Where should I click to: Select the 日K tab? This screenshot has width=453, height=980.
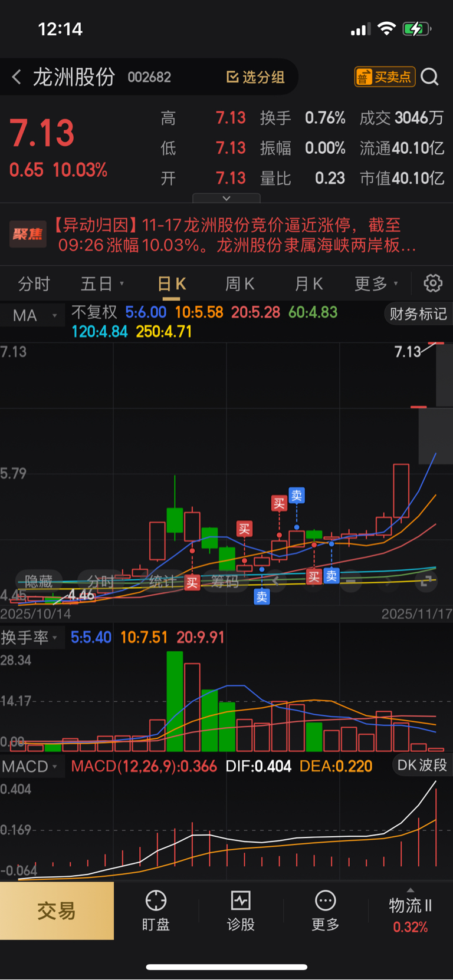pos(172,284)
